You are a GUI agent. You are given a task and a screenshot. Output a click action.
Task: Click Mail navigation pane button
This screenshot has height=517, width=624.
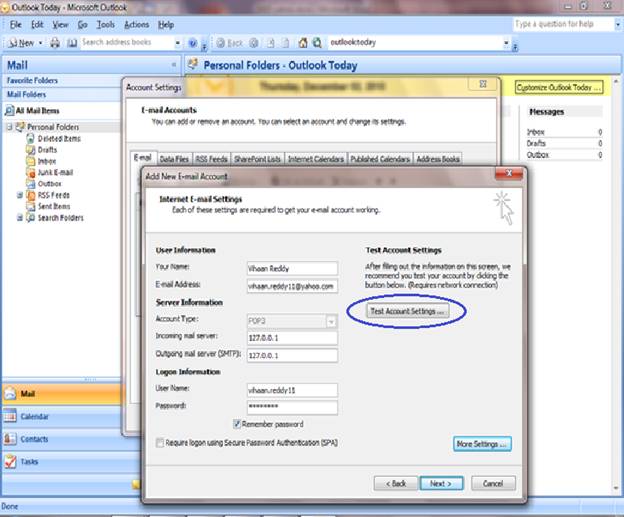pos(62,394)
